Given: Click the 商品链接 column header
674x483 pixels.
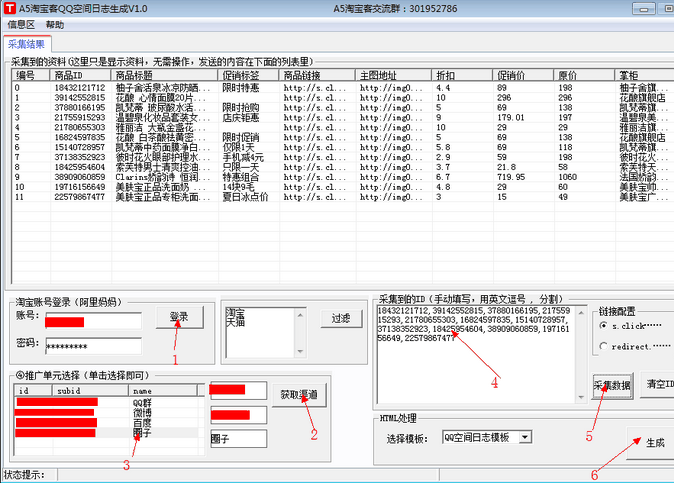Looking at the screenshot, I should tap(317, 75).
